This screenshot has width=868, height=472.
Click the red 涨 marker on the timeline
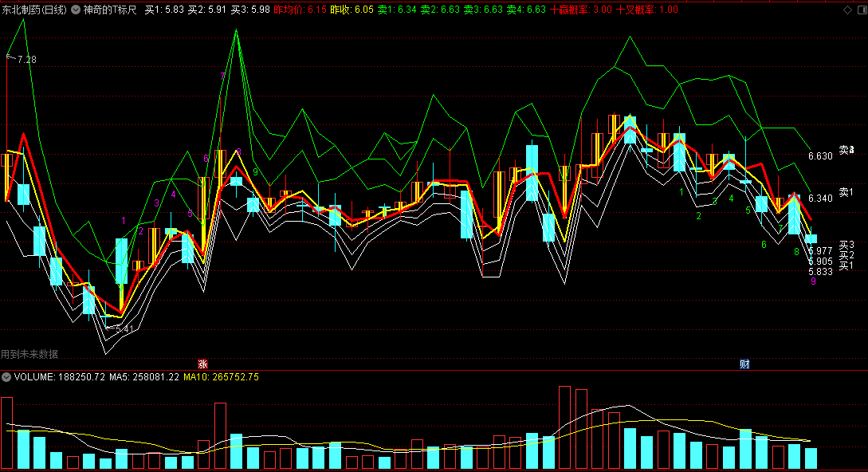[x=203, y=364]
